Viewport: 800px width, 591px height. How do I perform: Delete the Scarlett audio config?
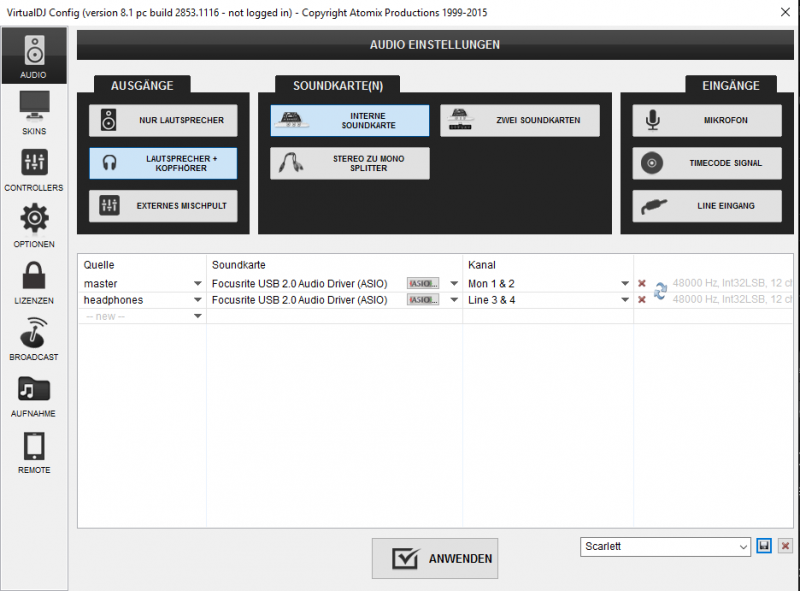tap(785, 546)
